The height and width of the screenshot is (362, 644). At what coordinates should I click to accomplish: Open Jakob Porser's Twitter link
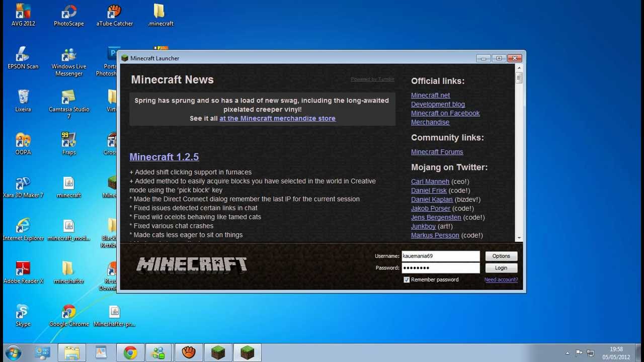431,208
